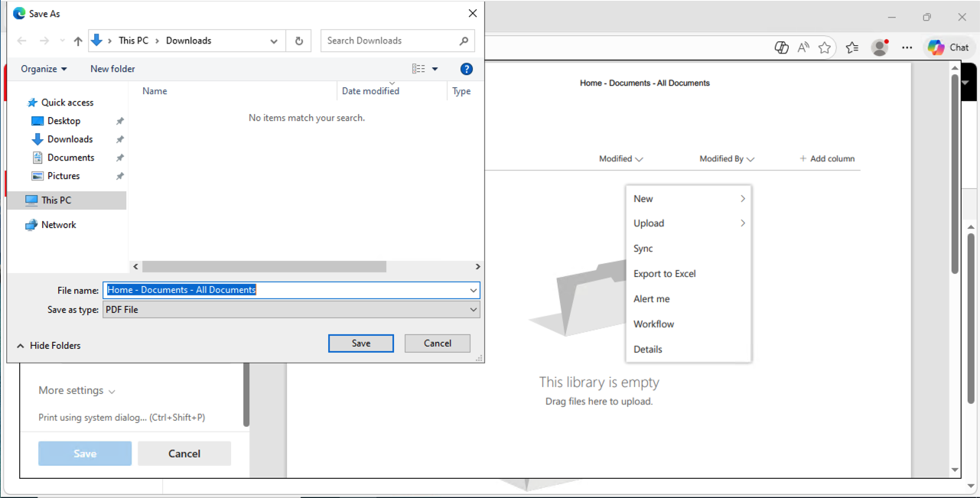The image size is (980, 498).
Task: Change the view layout icon
Action: (x=418, y=69)
